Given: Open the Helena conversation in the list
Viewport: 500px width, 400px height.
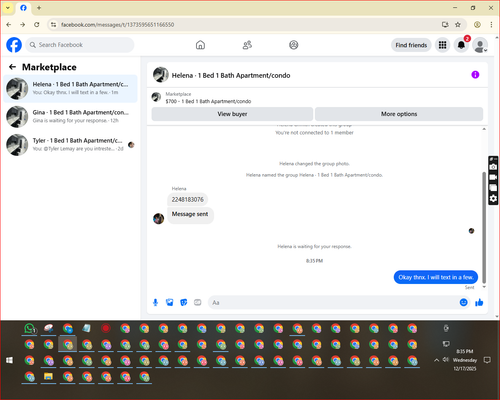Looking at the screenshot, I should tap(70, 89).
